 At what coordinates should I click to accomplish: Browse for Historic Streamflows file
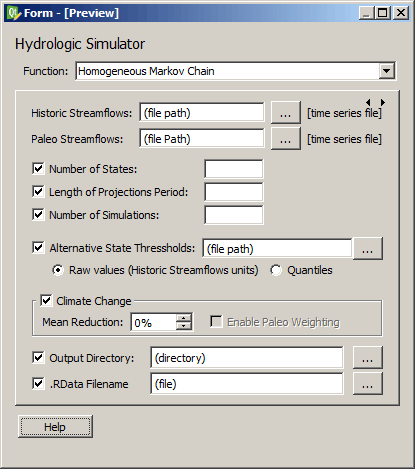coord(286,113)
